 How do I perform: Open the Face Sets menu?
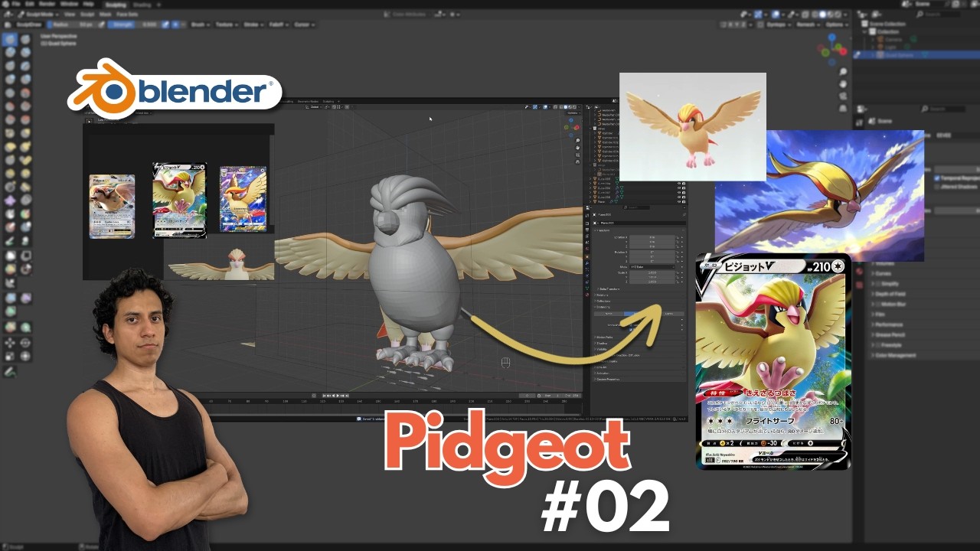tap(126, 14)
